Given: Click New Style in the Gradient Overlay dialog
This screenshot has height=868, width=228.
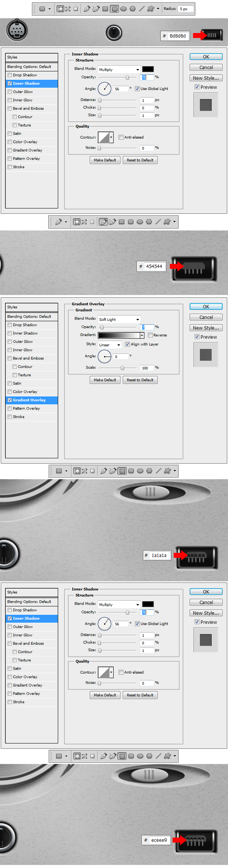Looking at the screenshot, I should (x=206, y=328).
